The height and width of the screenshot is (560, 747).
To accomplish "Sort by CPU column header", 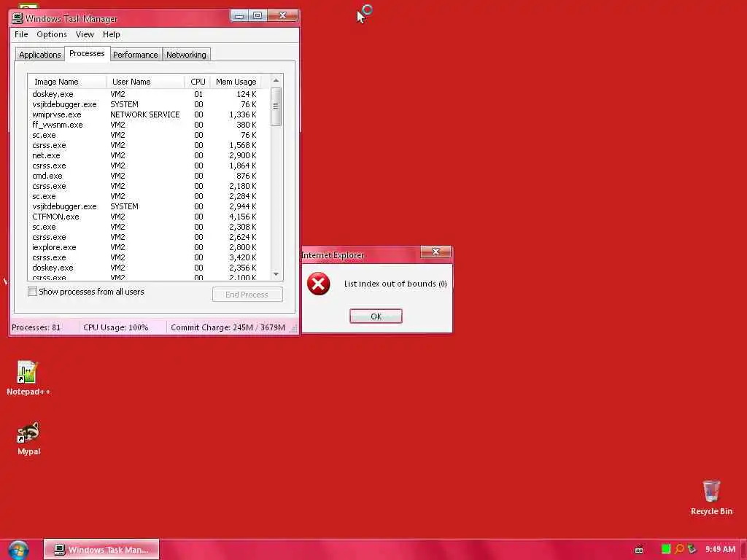I will tap(198, 82).
